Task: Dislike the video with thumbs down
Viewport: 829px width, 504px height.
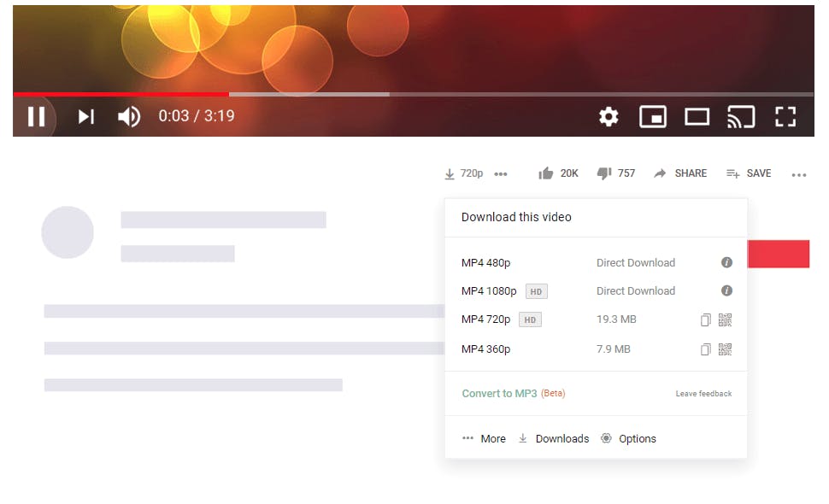Action: pos(604,173)
